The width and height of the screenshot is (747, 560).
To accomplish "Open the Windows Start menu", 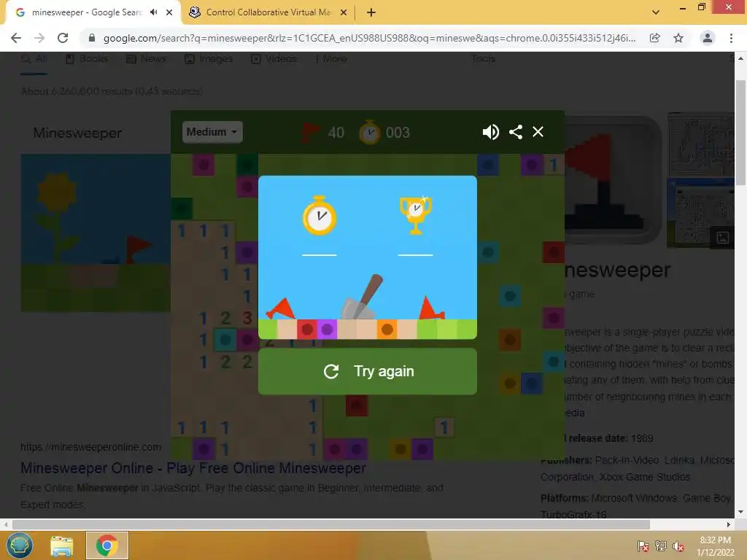I will (19, 545).
